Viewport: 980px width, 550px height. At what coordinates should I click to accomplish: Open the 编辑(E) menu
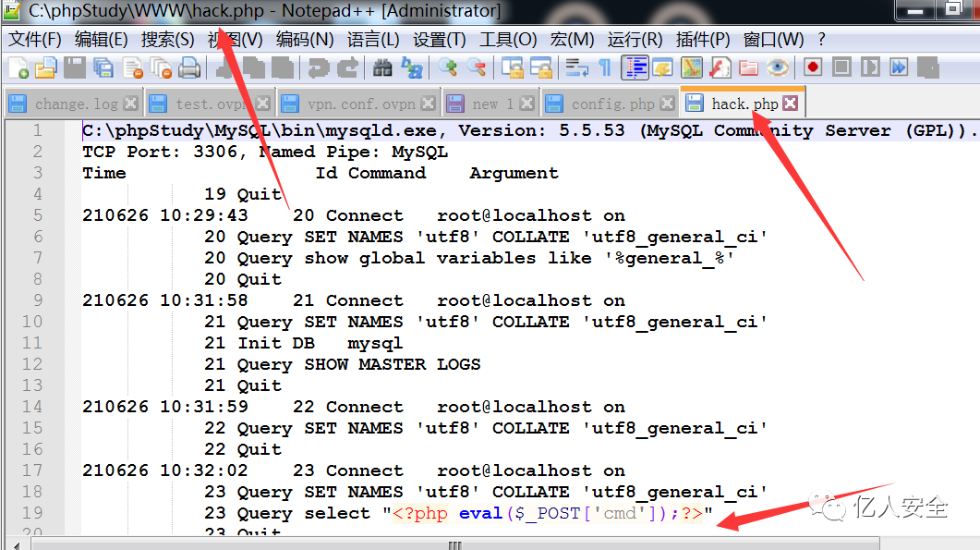tap(102, 40)
